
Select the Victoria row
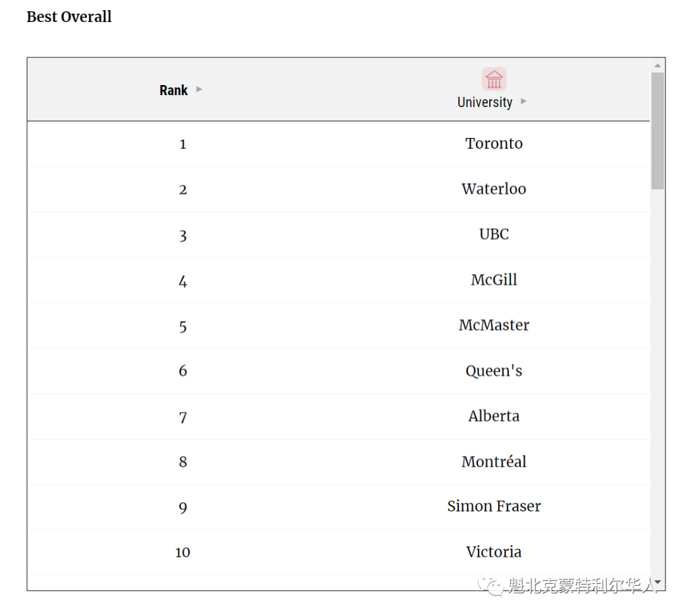[339, 552]
